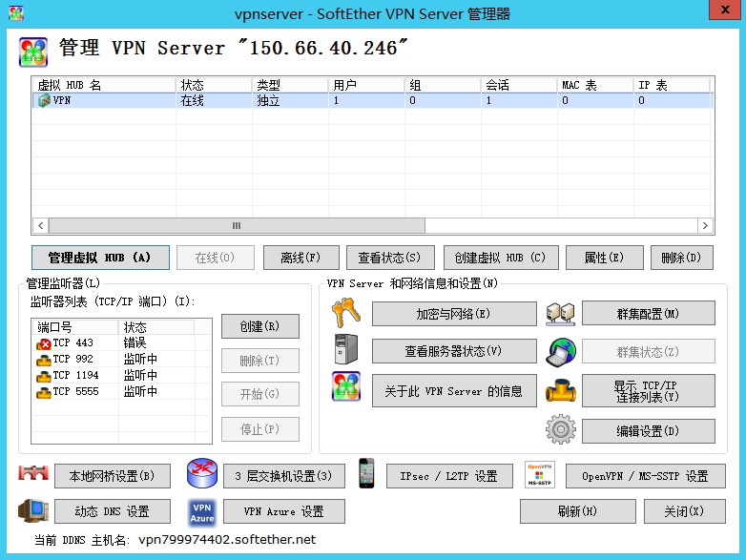The width and height of the screenshot is (746, 560).
Task: Click the 在线(O) button
Action: point(215,258)
